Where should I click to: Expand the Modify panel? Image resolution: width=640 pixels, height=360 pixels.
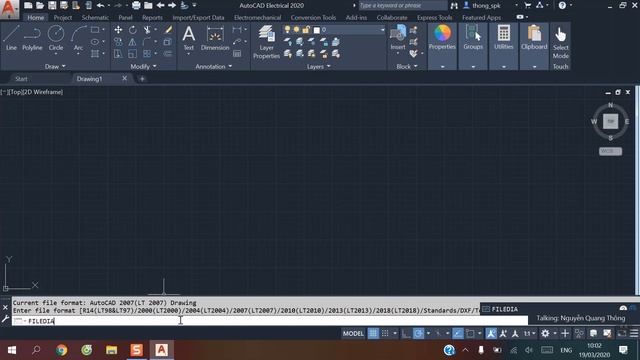[x=143, y=66]
